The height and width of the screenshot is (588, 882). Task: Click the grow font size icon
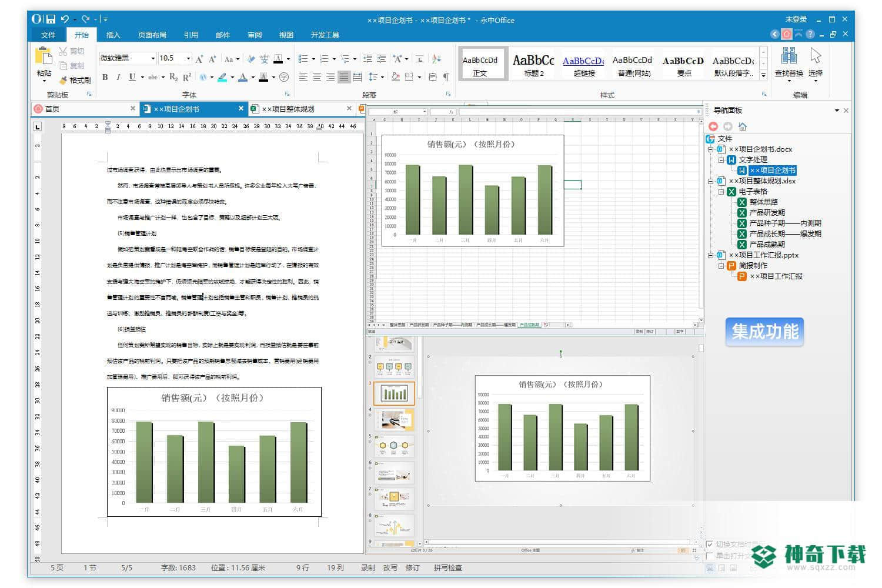point(199,59)
